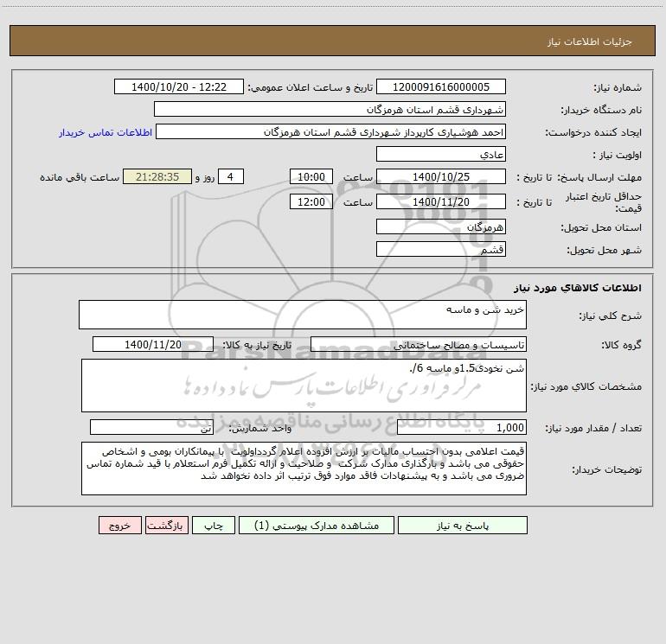
Task: Click the label گروه کالا:
Action: (621, 345)
